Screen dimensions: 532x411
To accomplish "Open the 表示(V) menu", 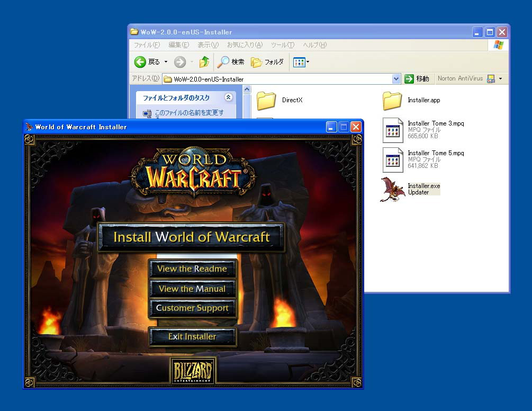I will pyautogui.click(x=208, y=45).
